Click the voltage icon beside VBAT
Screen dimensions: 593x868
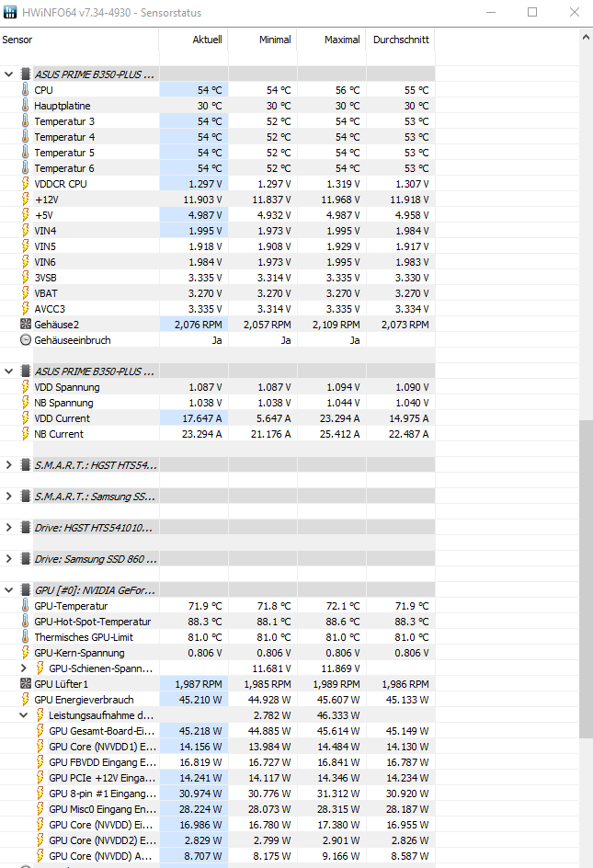pos(25,292)
